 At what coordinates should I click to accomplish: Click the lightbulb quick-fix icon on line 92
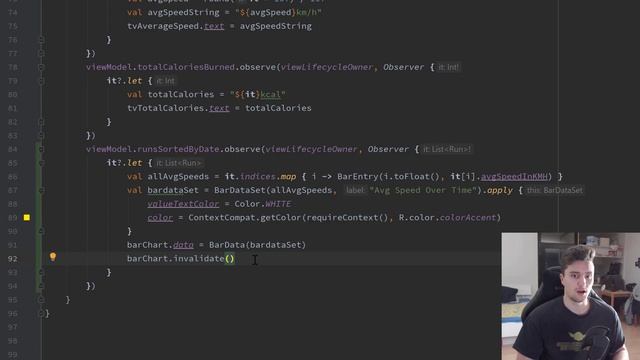(53, 257)
